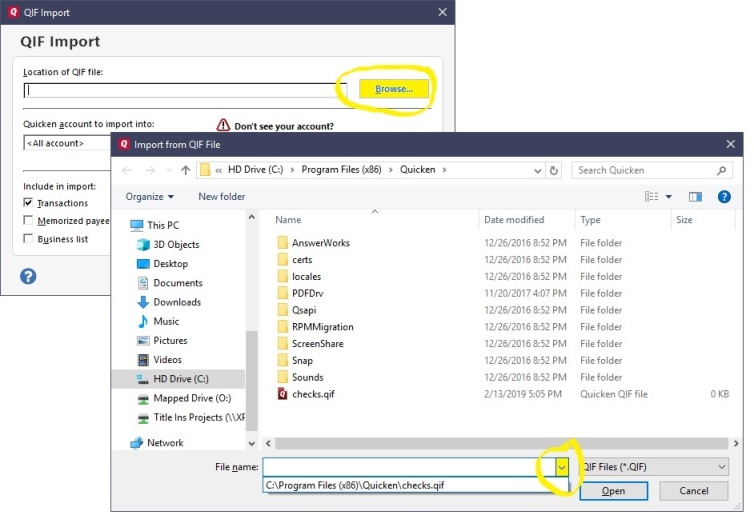Viewport: 754px width, 523px height.
Task: Click HD Drive (C:) in the breadcrumb
Action: pos(255,170)
